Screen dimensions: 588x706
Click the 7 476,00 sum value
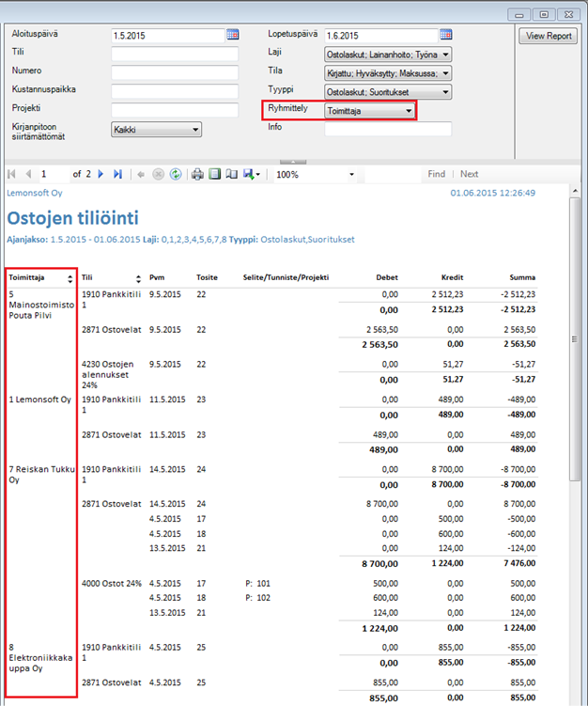[x=519, y=563]
